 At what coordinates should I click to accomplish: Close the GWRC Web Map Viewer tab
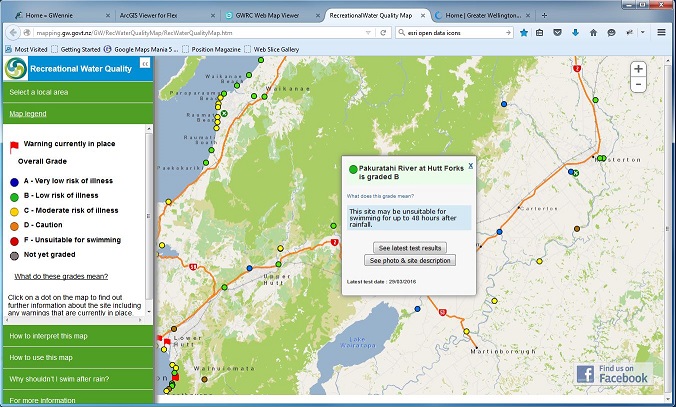(x=318, y=16)
